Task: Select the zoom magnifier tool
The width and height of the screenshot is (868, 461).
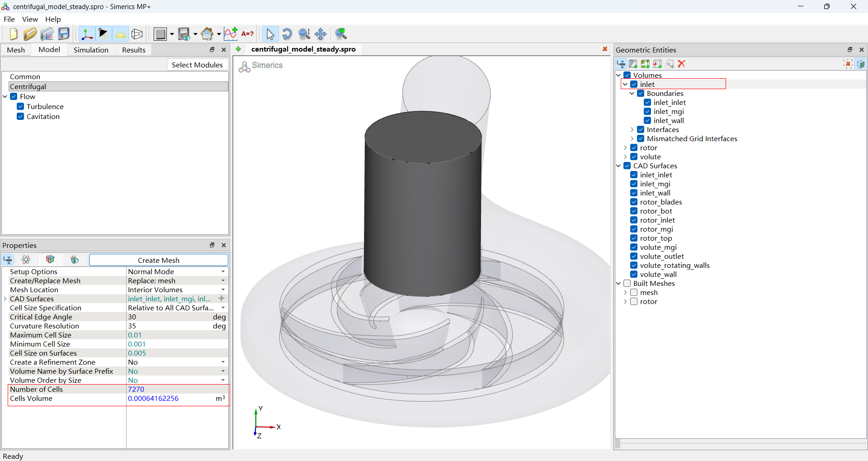Action: [x=304, y=34]
